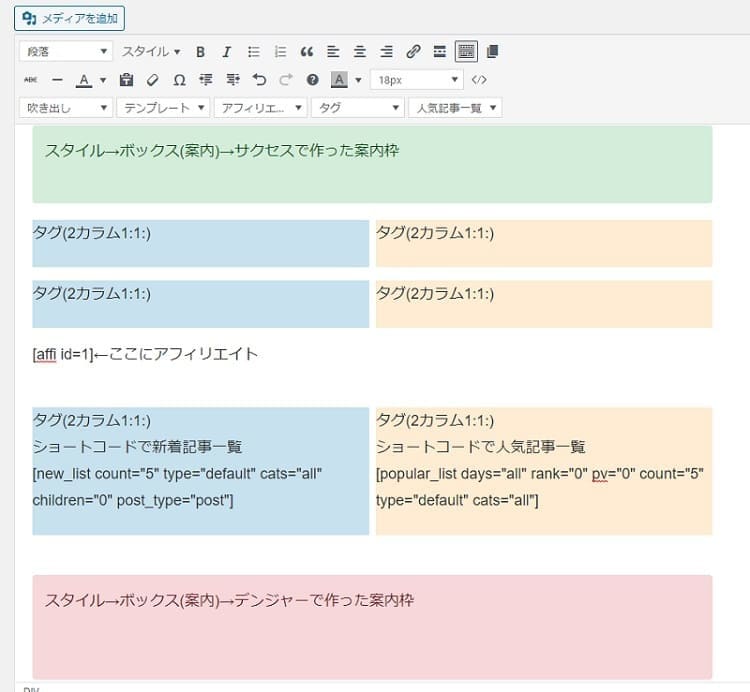Align text right

(x=386, y=52)
